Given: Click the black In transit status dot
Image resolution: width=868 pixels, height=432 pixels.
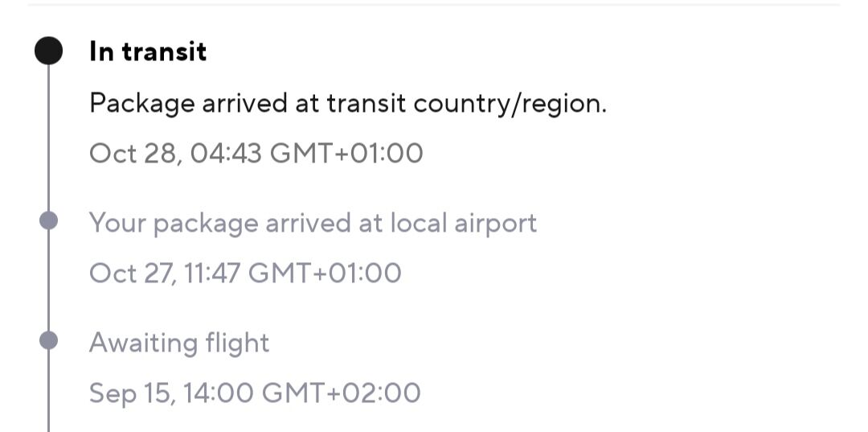Looking at the screenshot, I should click(48, 51).
